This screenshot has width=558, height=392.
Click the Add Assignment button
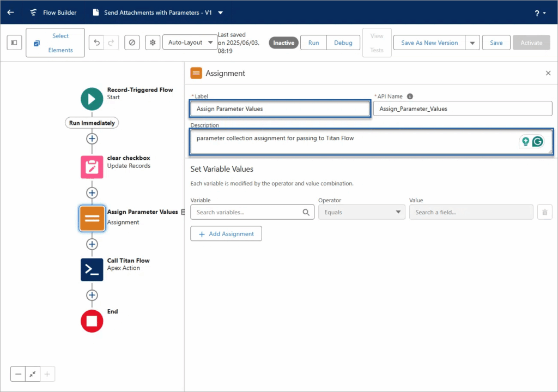pos(226,233)
